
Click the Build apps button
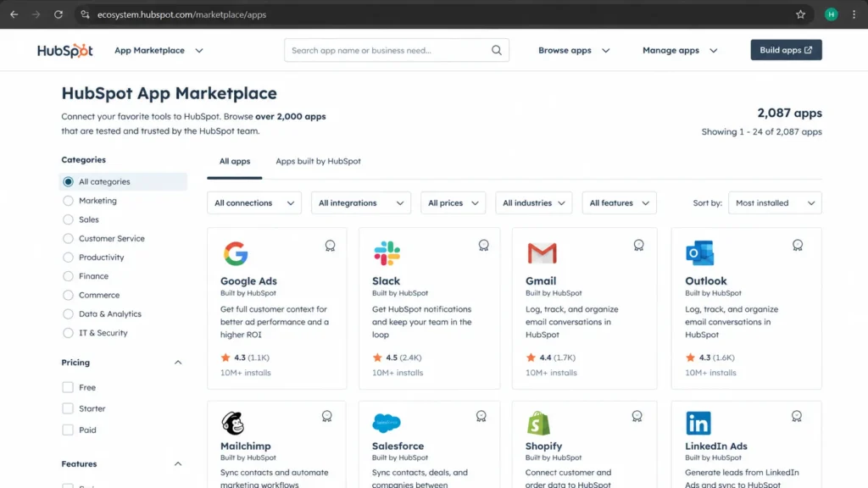tap(786, 50)
